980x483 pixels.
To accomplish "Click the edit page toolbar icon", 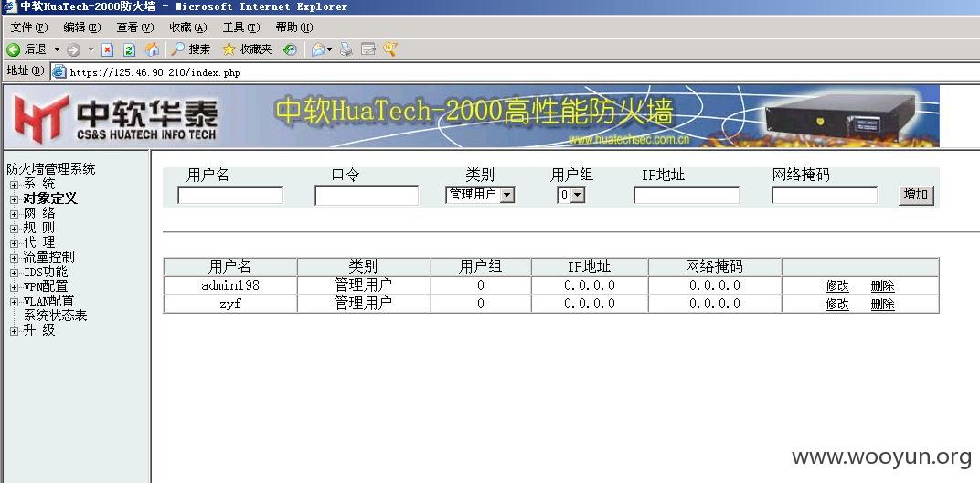I will click(368, 49).
